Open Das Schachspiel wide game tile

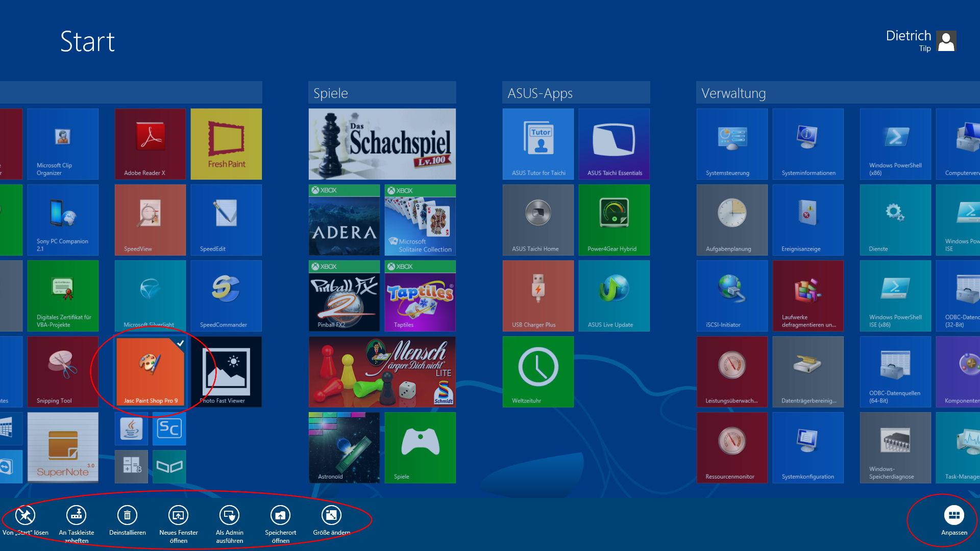382,144
